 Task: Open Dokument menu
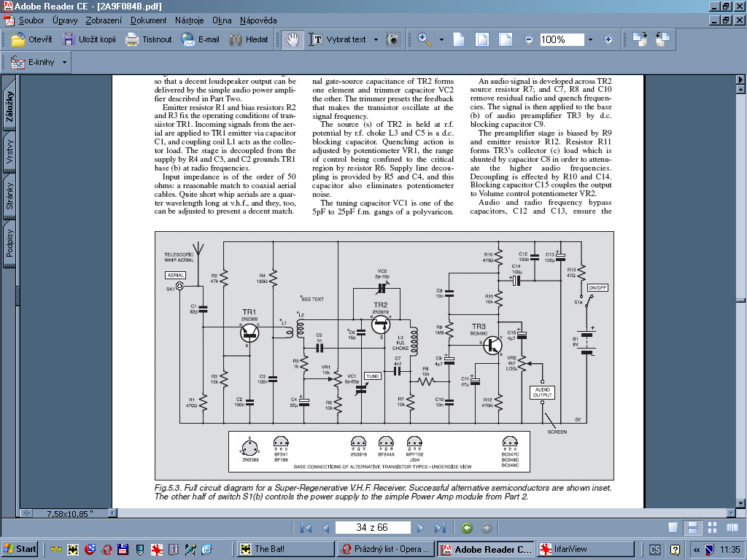click(x=149, y=20)
